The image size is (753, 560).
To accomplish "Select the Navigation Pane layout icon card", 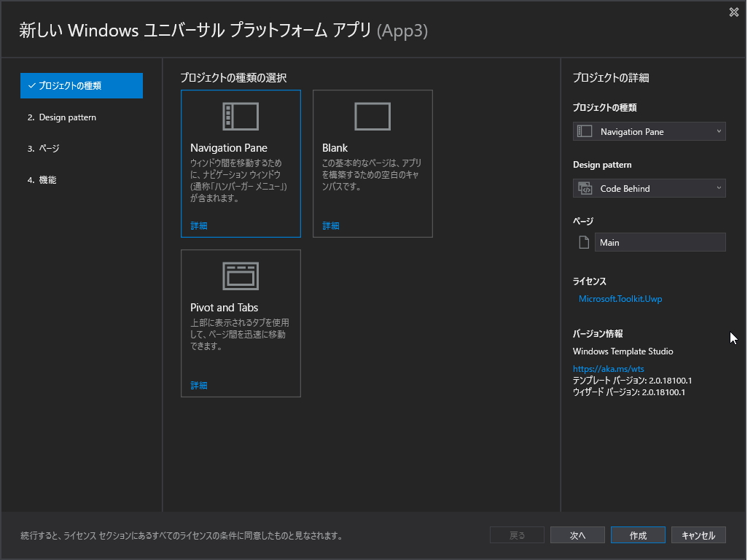I will point(241,116).
